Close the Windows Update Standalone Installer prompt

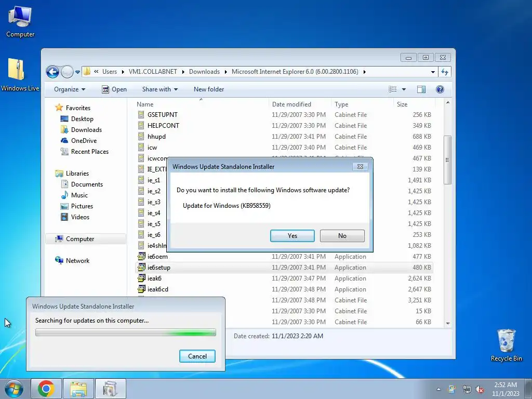pos(360,167)
